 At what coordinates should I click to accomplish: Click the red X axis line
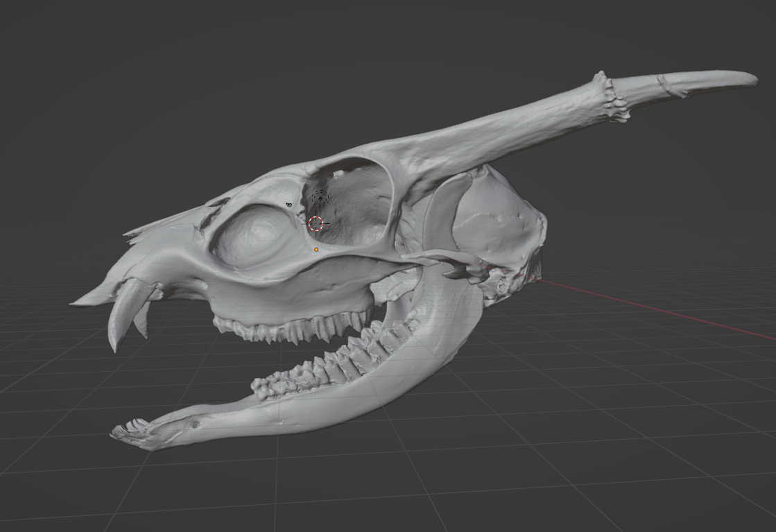tap(659, 307)
